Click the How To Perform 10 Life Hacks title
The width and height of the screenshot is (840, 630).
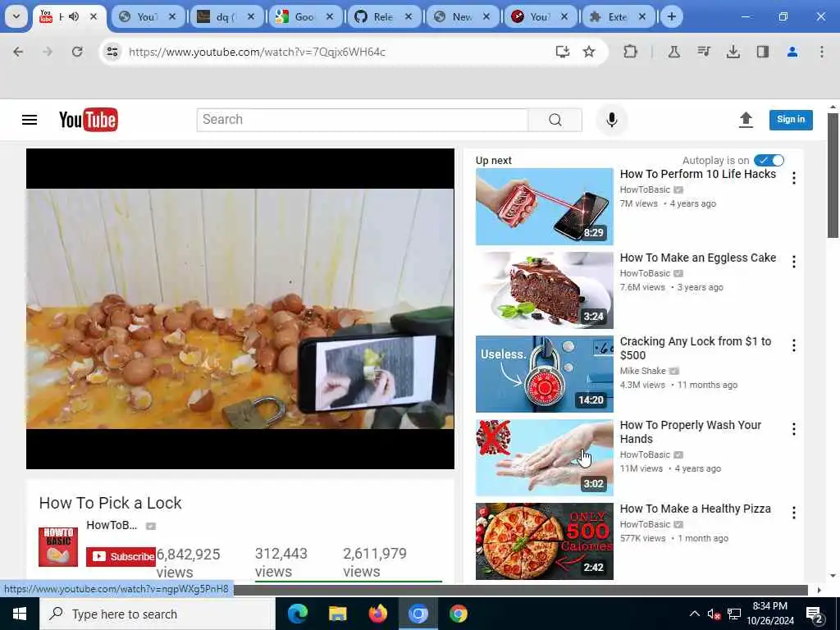697,174
